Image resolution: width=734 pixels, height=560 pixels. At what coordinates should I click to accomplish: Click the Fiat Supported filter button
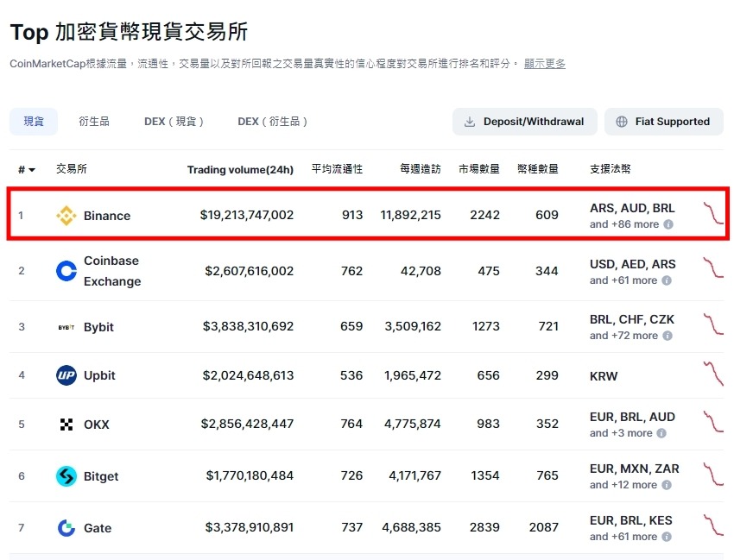(663, 122)
